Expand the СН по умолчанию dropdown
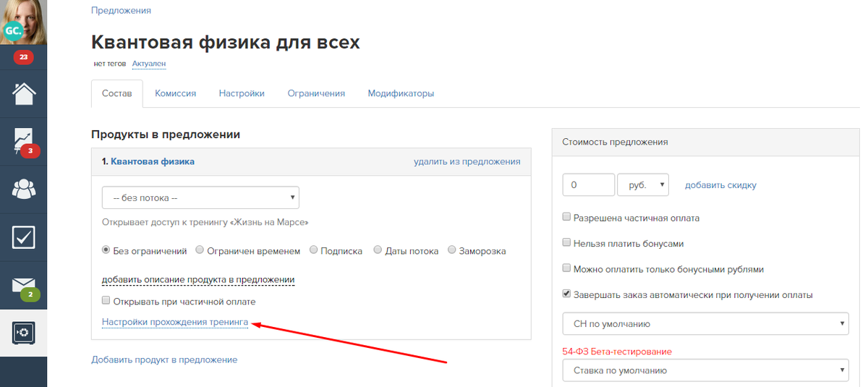The width and height of the screenshot is (868, 387). point(705,323)
